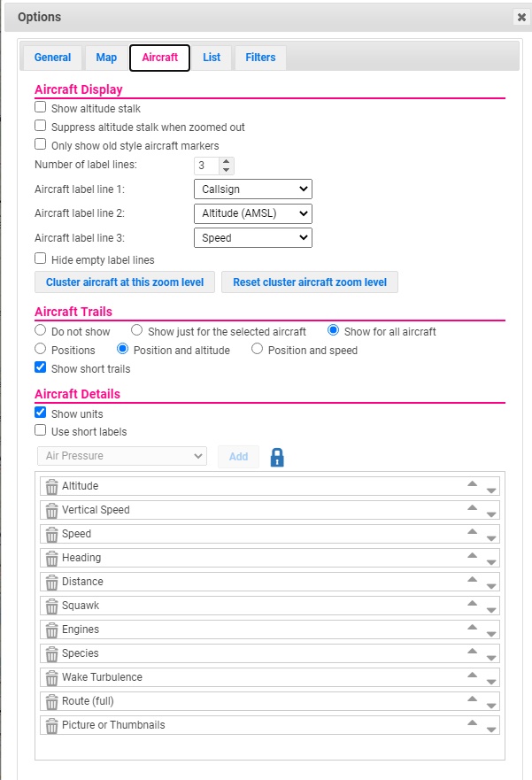Open the Map tab

pyautogui.click(x=106, y=58)
